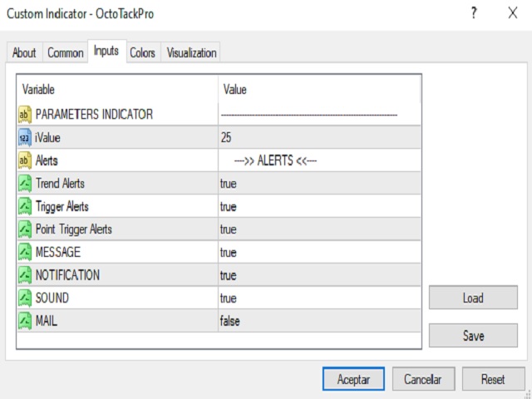Image resolution: width=532 pixels, height=399 pixels.
Task: Click the dashed value of PARAMETERS INDICATOR
Action: coord(319,115)
